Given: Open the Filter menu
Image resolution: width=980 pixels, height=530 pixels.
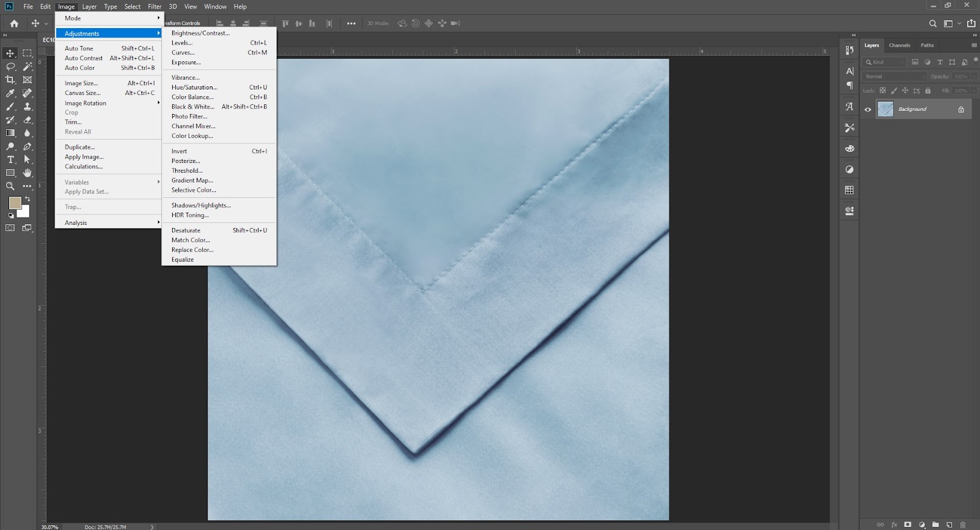Looking at the screenshot, I should point(154,7).
